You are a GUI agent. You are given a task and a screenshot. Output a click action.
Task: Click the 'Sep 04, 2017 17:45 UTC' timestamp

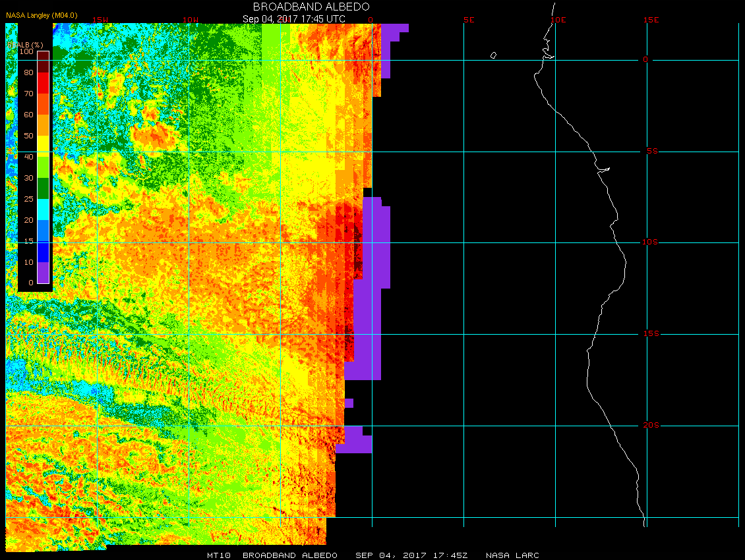click(294, 19)
